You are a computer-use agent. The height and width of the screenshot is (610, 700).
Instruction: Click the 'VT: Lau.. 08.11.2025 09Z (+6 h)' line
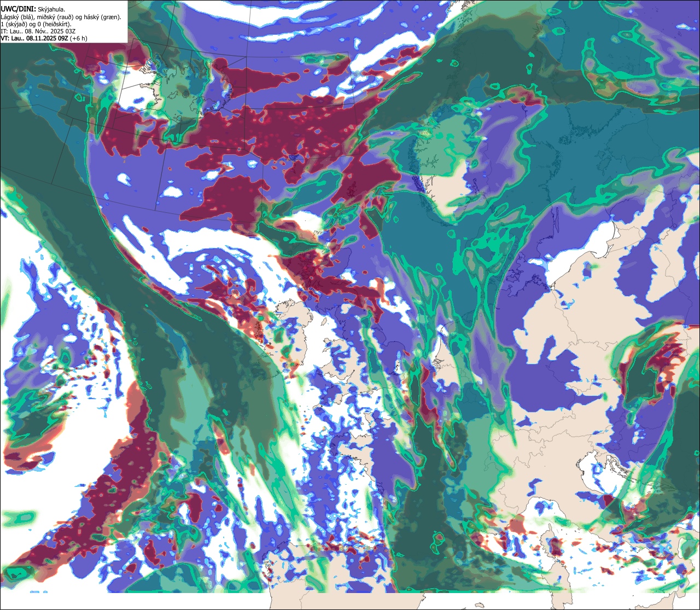coord(44,38)
